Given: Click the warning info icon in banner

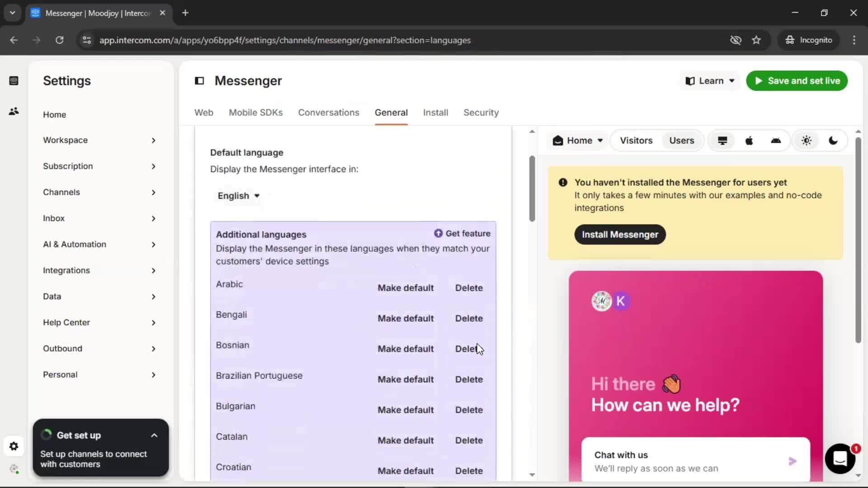Looking at the screenshot, I should [x=563, y=183].
